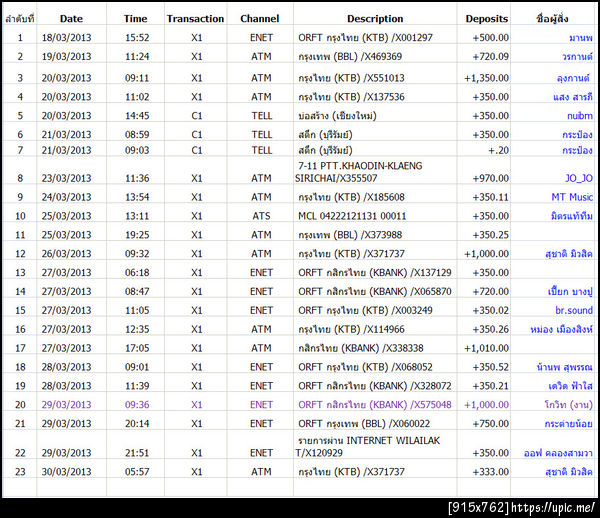The height and width of the screenshot is (518, 600).
Task: Open the JO_JO name link
Action: [579, 178]
